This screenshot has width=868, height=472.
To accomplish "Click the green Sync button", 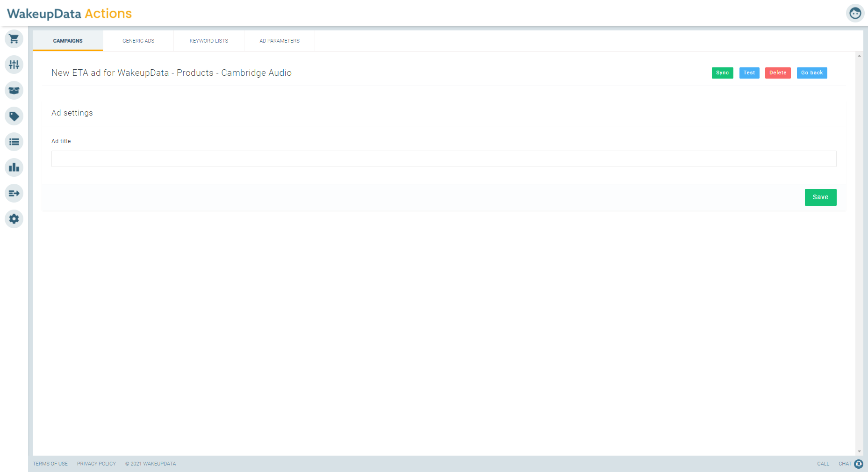I will click(x=722, y=73).
